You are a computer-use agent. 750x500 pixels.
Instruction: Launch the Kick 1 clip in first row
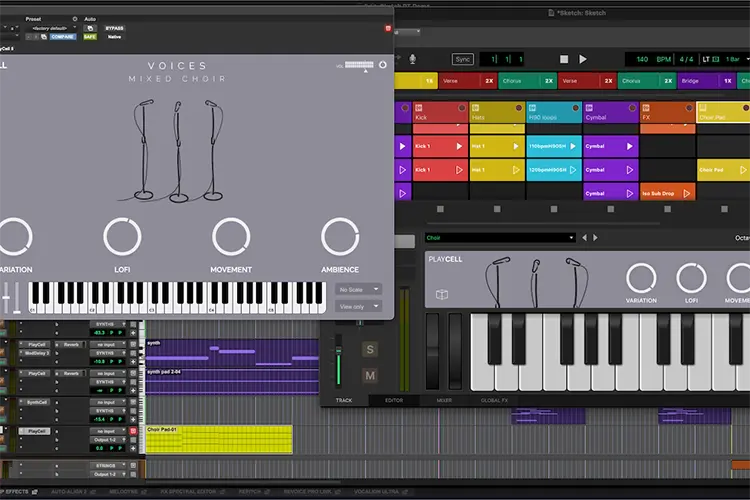pyautogui.click(x=459, y=146)
